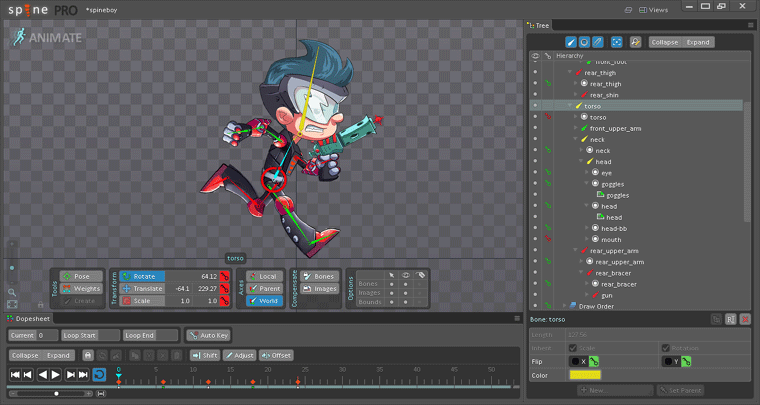The height and width of the screenshot is (405, 760).
Task: Go to the next keyframe
Action: pos(70,374)
